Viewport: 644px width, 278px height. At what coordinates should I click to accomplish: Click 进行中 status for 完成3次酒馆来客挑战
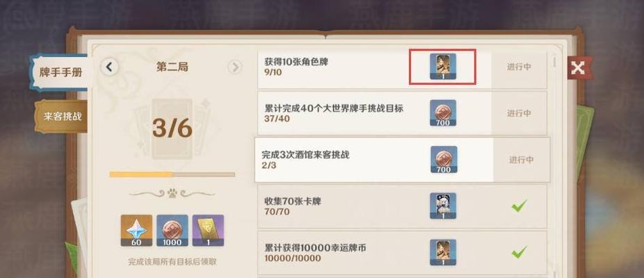522,160
